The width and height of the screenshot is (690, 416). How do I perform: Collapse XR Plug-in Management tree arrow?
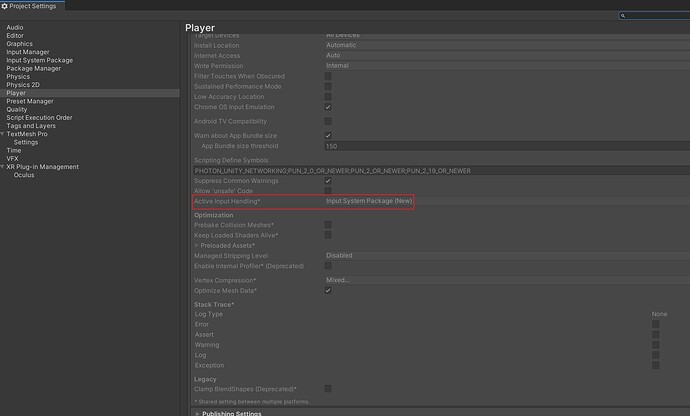pyautogui.click(x=3, y=167)
